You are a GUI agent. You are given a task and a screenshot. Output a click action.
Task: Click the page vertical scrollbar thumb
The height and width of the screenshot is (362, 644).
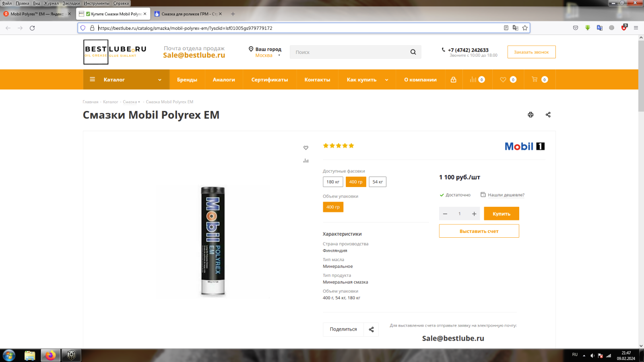pyautogui.click(x=641, y=76)
